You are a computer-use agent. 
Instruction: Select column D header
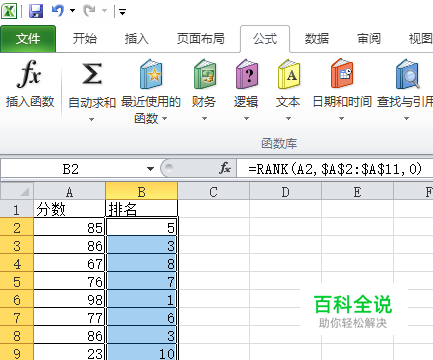click(x=285, y=192)
